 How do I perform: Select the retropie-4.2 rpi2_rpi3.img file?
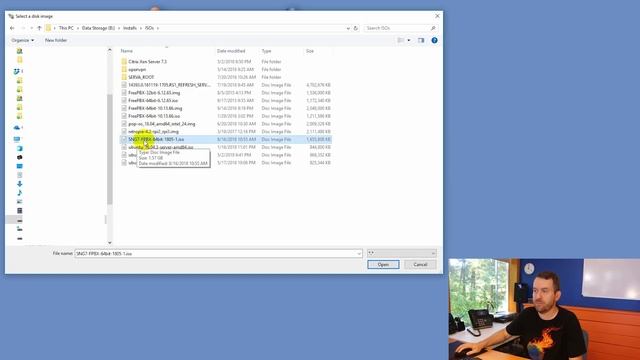pyautogui.click(x=153, y=131)
